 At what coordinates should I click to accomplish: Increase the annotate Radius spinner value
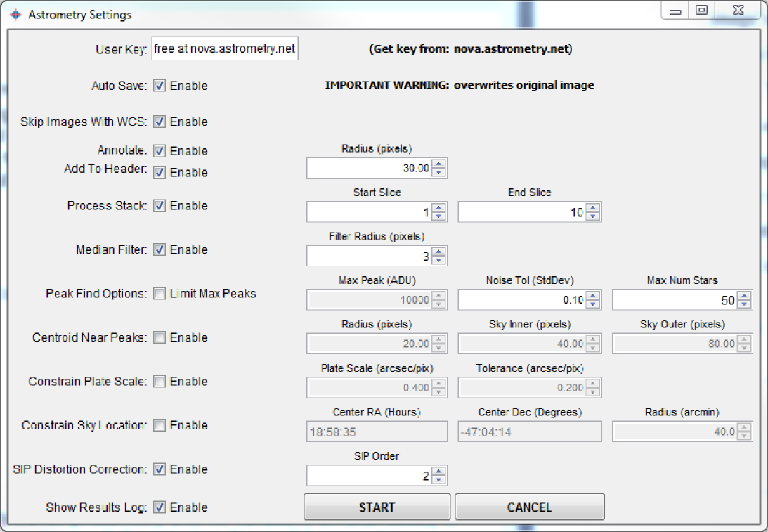[x=439, y=164]
